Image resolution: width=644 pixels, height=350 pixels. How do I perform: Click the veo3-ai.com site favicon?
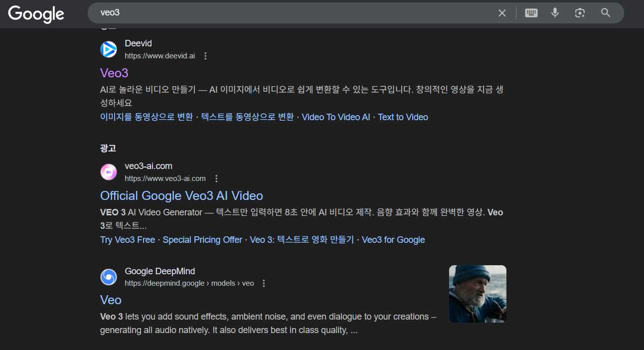point(109,172)
